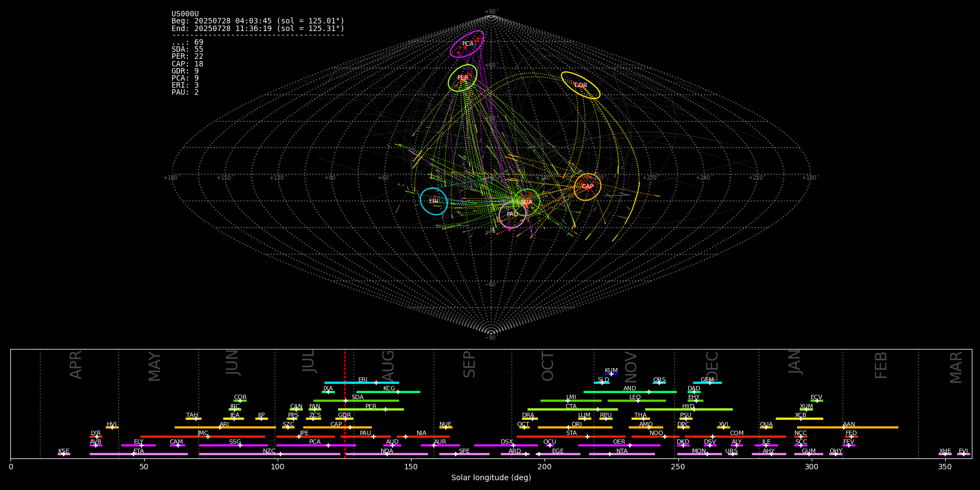The width and height of the screenshot is (980, 490).
Task: Select the 'GDR: 9' count row
Action: point(185,71)
